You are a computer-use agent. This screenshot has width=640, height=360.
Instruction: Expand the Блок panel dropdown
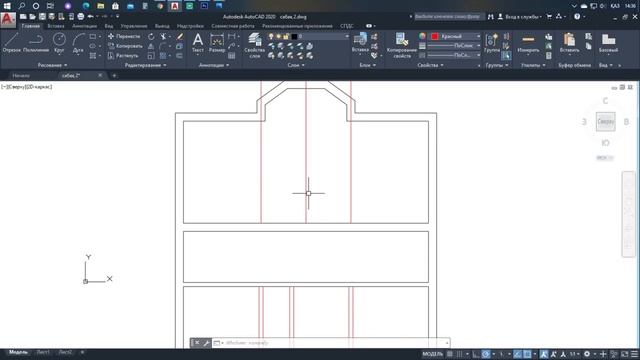pos(367,65)
